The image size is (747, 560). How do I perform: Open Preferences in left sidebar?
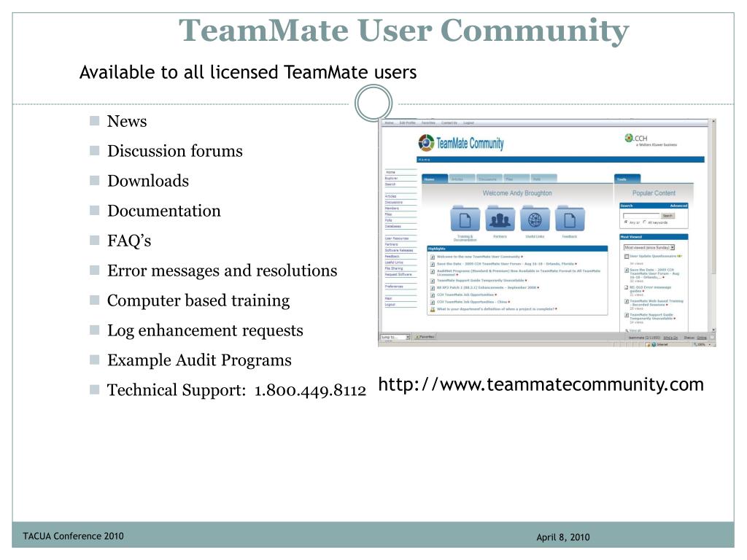click(394, 287)
